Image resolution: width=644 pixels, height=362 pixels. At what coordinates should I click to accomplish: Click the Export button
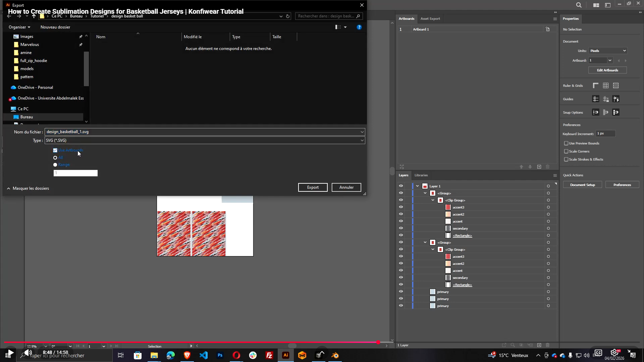pyautogui.click(x=313, y=187)
